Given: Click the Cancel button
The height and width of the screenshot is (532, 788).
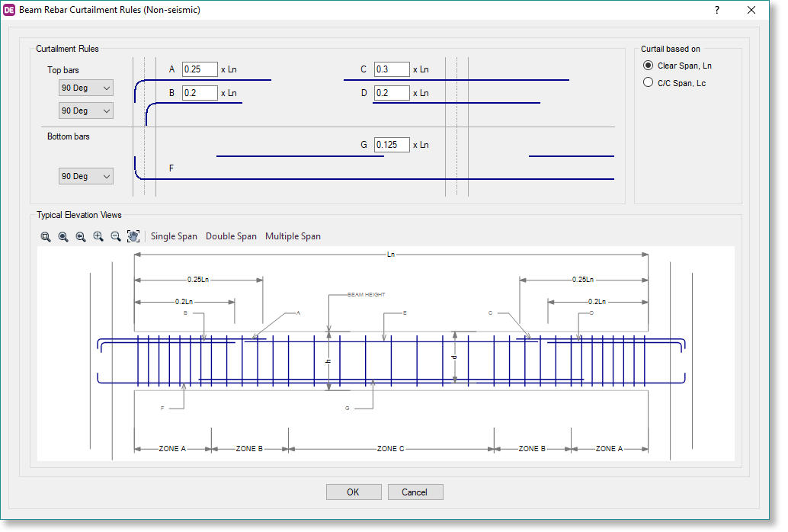Looking at the screenshot, I should 415,492.
